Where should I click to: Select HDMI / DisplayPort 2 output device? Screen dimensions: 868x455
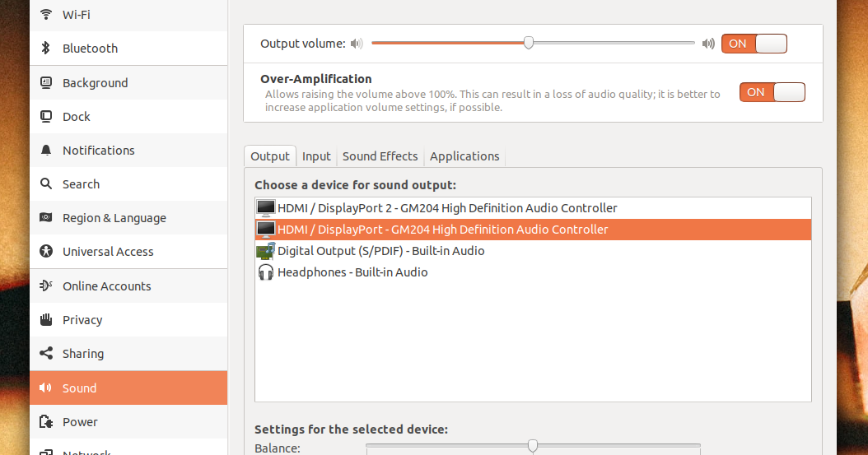click(x=447, y=208)
